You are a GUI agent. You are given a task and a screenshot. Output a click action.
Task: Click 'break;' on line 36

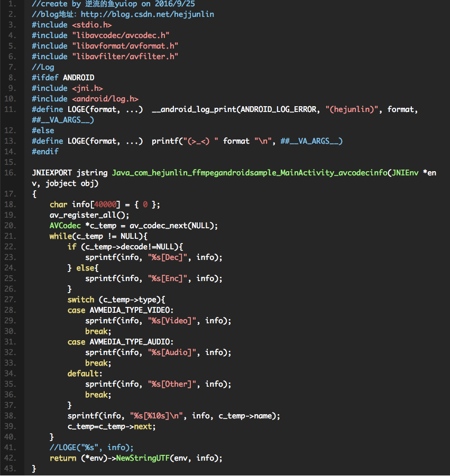(x=98, y=395)
